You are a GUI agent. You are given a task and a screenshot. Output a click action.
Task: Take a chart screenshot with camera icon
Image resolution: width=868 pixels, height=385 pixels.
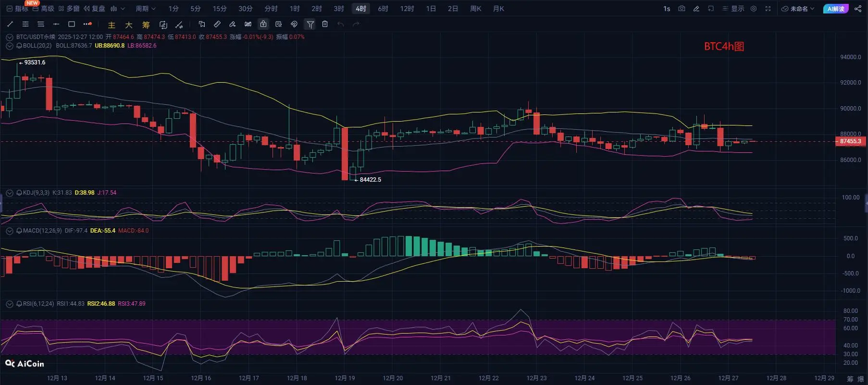(682, 9)
